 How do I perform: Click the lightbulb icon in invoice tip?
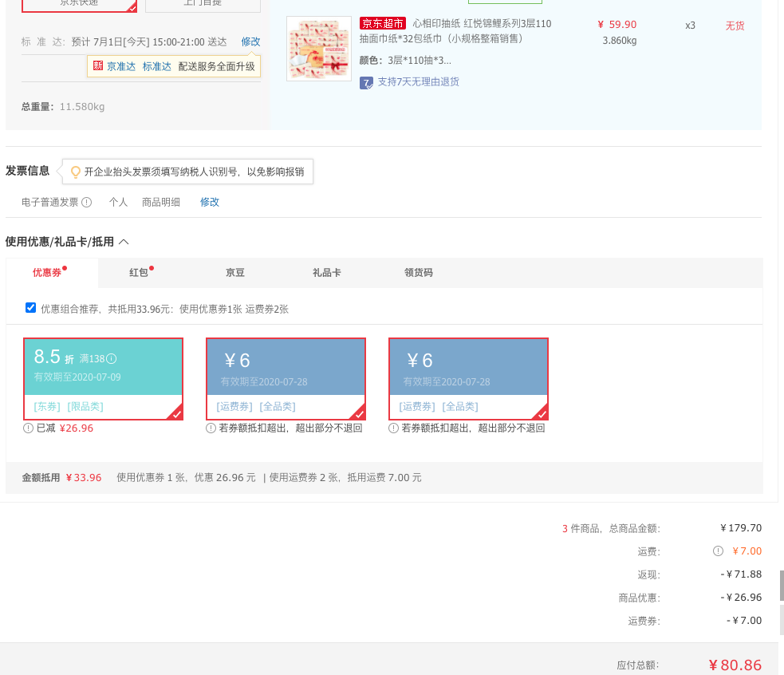pyautogui.click(x=76, y=172)
